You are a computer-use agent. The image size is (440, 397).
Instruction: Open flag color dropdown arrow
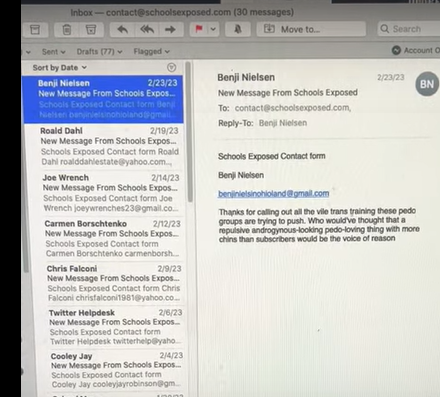coord(213,30)
